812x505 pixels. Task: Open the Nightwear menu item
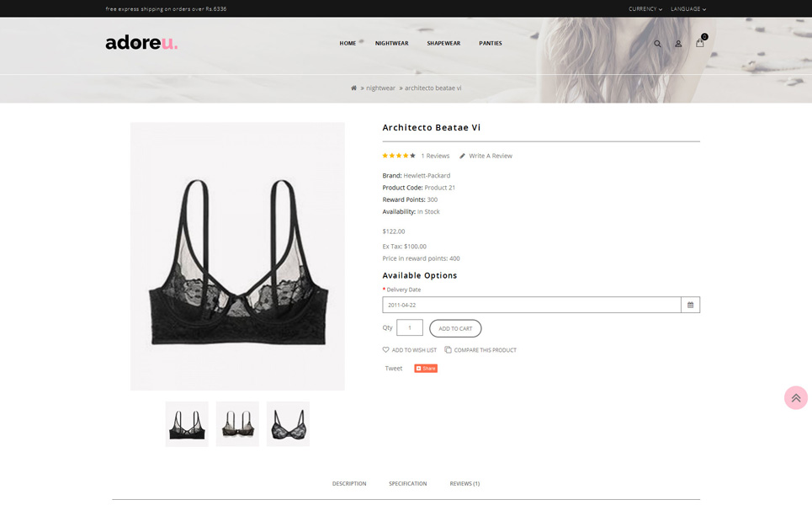[x=391, y=44]
